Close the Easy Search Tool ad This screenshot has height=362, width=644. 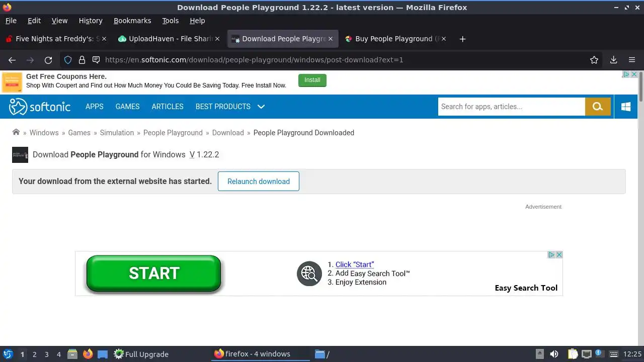559,255
